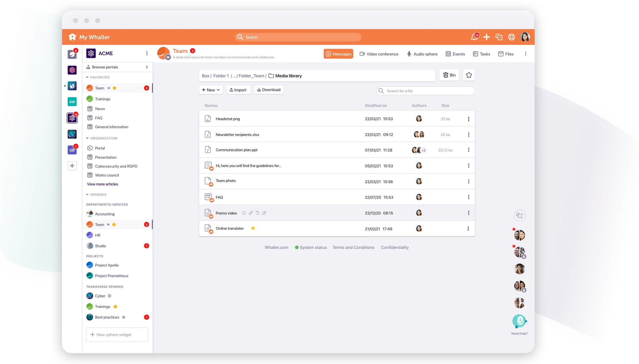Open Project Prometheus sphere
Viewport: 639px width, 364px height.
[112, 276]
